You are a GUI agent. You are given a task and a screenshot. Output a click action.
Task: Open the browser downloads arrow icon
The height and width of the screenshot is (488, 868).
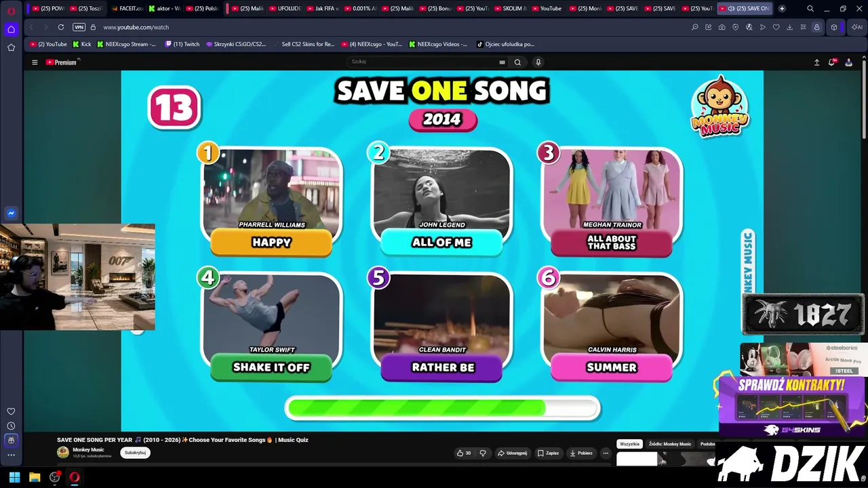[x=789, y=27]
